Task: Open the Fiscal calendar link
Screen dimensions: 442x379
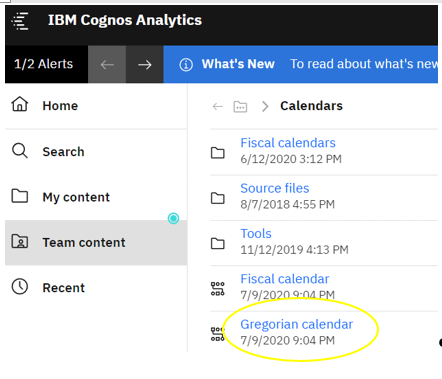Action: click(285, 279)
